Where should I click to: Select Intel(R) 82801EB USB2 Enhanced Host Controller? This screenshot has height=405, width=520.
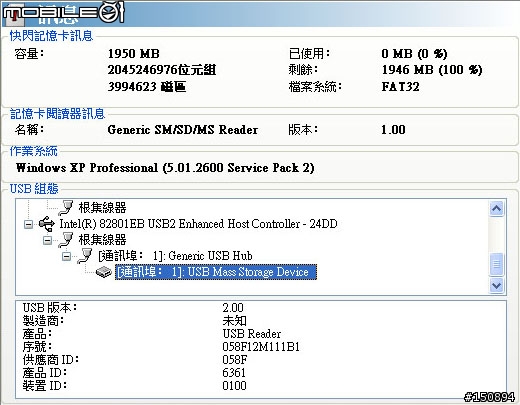(198, 224)
